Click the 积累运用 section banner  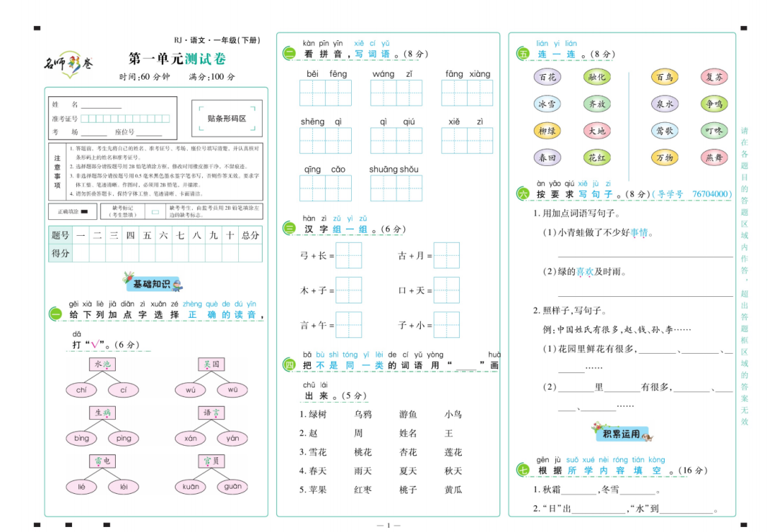click(622, 433)
